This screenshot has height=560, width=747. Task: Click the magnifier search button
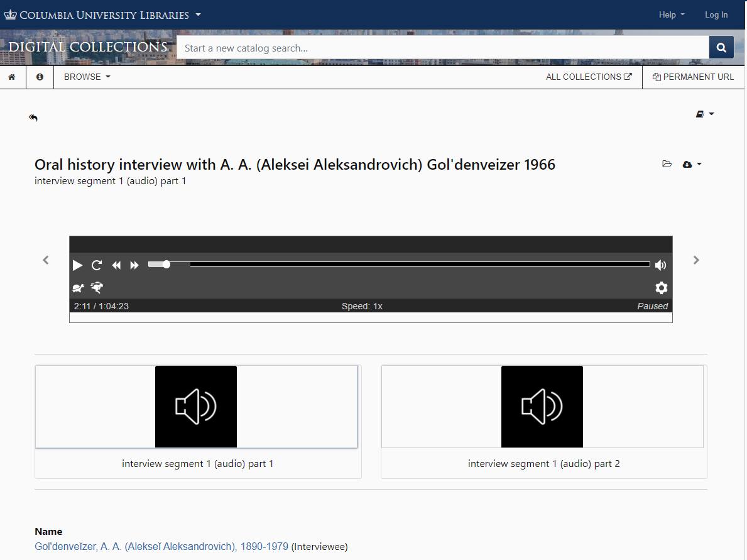tap(721, 48)
